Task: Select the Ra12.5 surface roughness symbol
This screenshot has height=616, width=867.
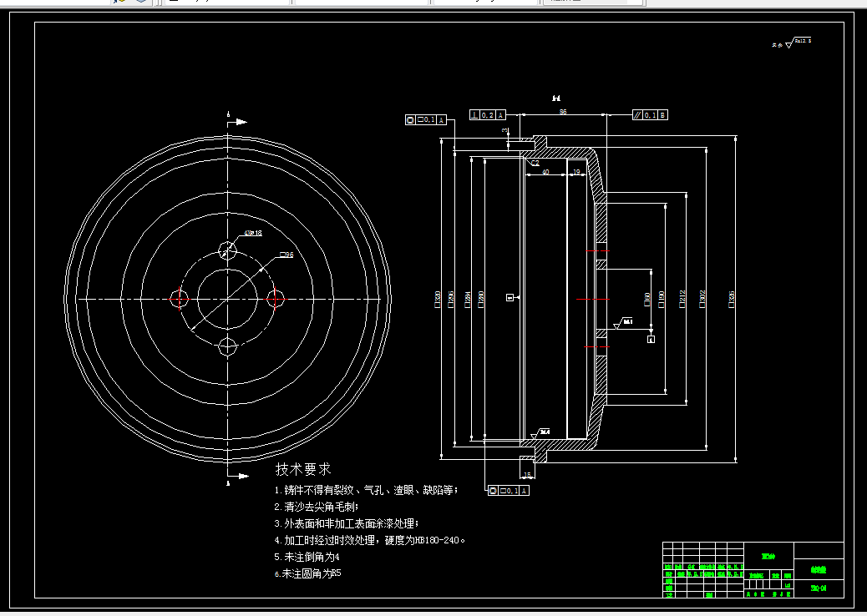Action: tap(798, 43)
